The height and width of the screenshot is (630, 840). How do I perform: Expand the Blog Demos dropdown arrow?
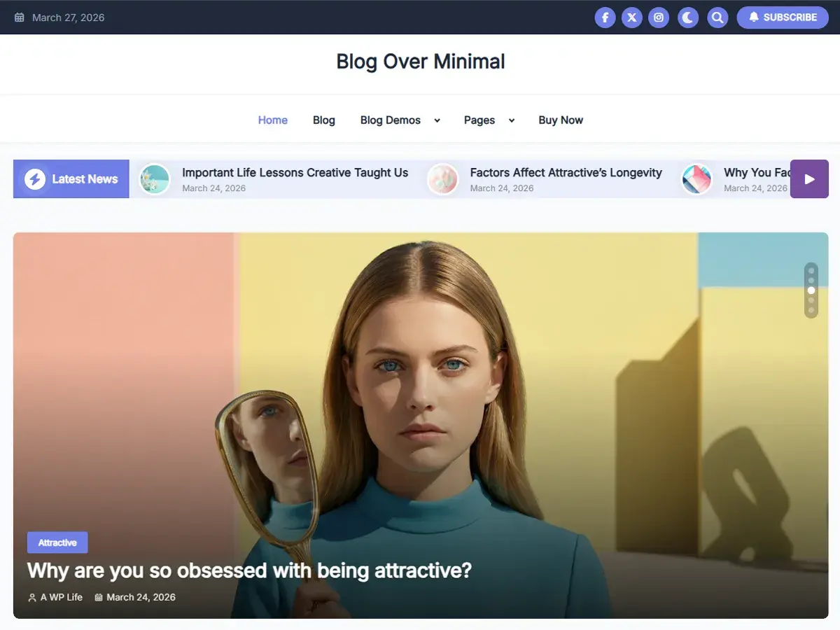[x=437, y=120]
